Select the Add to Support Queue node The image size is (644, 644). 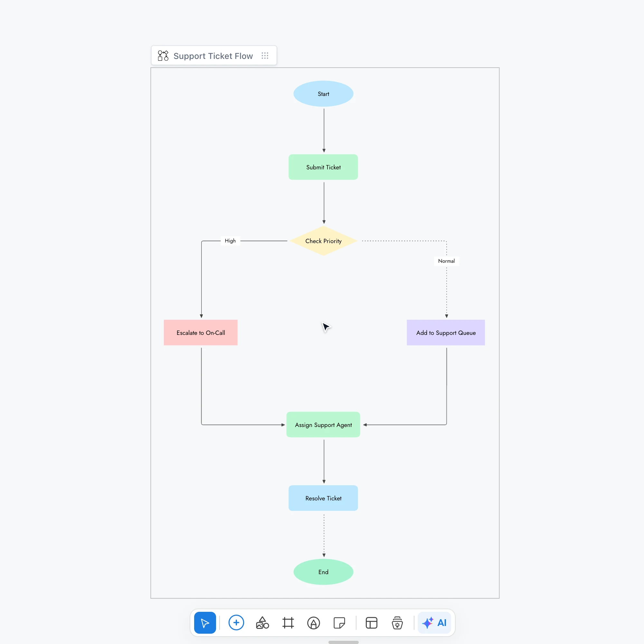coord(446,333)
